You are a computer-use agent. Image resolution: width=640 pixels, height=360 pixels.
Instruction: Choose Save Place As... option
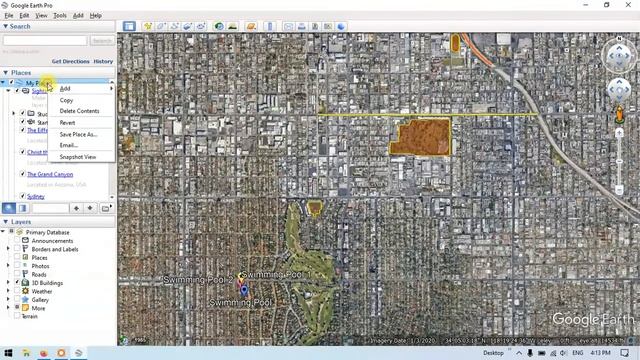[81, 134]
